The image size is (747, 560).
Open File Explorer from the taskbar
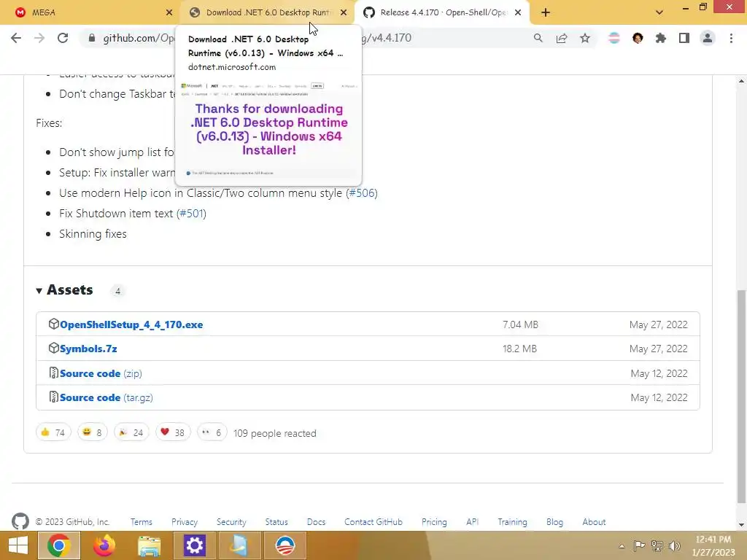149,545
